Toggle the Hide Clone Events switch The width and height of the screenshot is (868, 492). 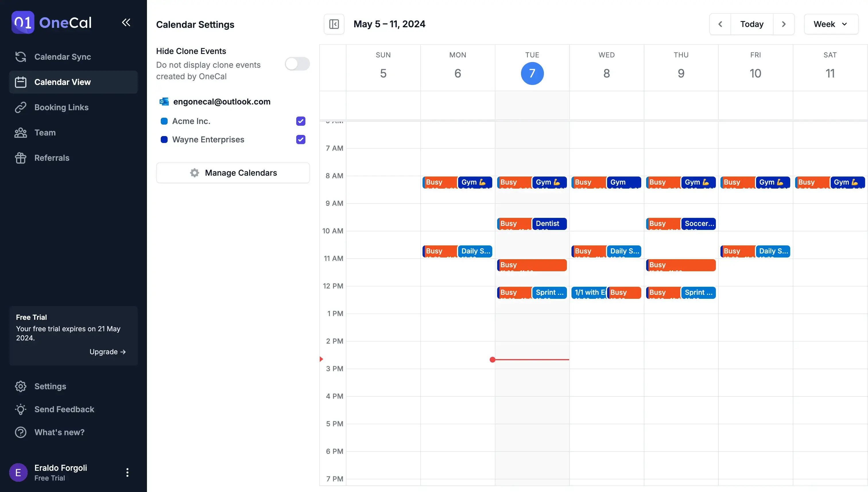pyautogui.click(x=297, y=63)
